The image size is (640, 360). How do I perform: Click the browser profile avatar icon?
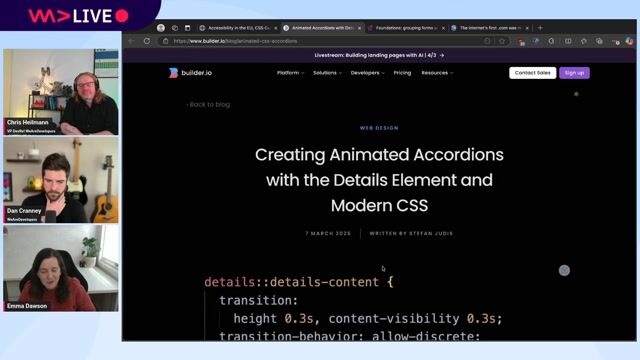click(x=161, y=28)
